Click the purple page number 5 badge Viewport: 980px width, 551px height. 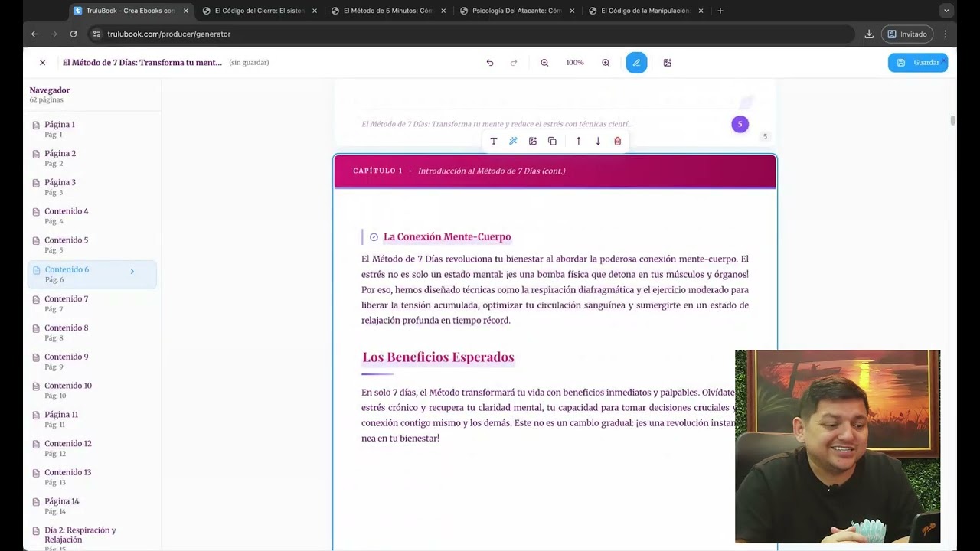coord(740,124)
